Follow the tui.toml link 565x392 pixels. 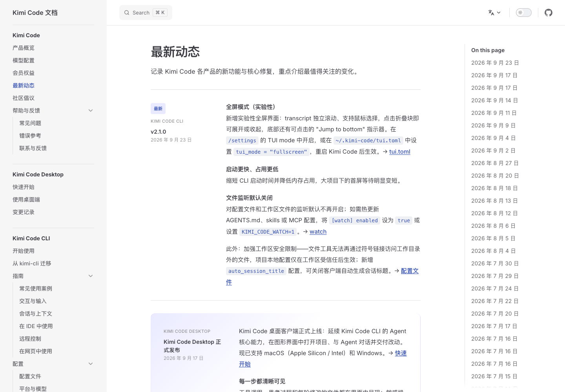[399, 152]
